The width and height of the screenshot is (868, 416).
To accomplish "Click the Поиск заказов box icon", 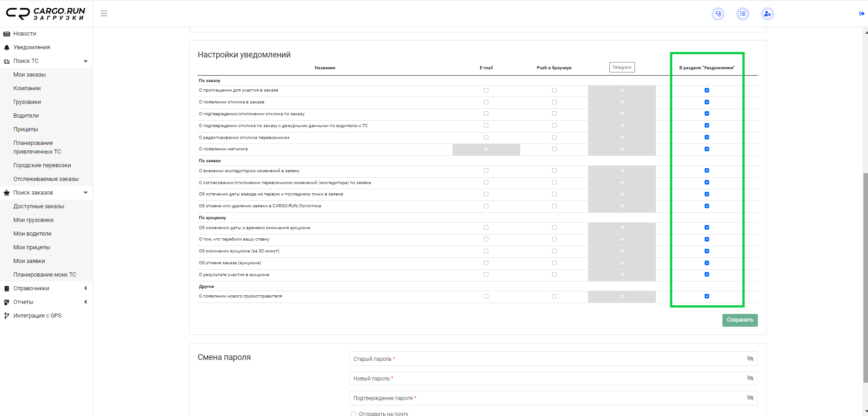I will (7, 193).
